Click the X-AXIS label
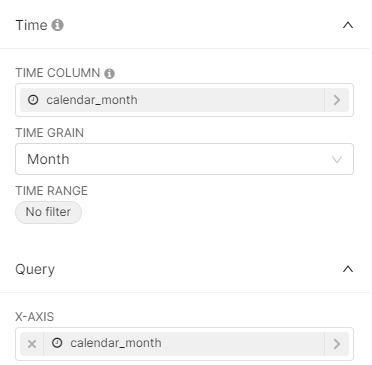Screen dimensions: 372x365 [35, 317]
